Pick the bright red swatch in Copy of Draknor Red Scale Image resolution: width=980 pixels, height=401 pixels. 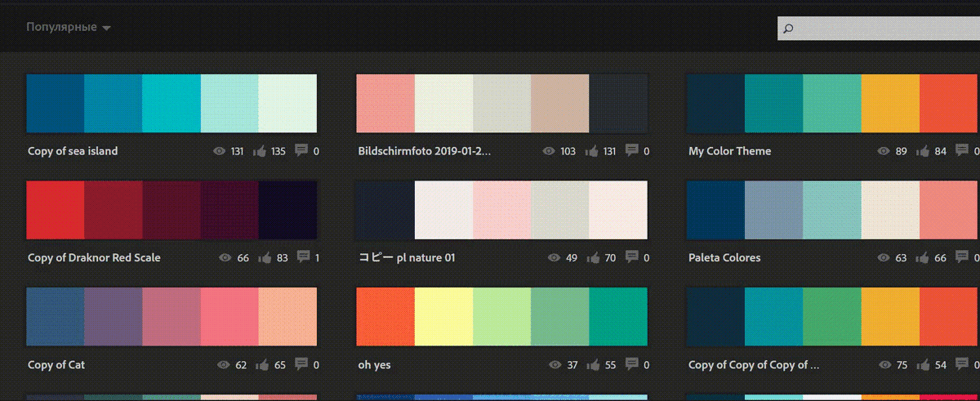pos(56,210)
